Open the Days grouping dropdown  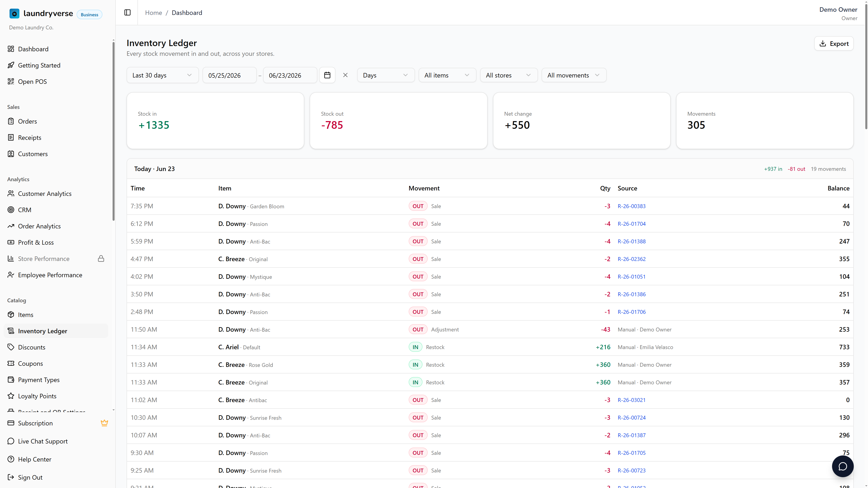pyautogui.click(x=386, y=75)
